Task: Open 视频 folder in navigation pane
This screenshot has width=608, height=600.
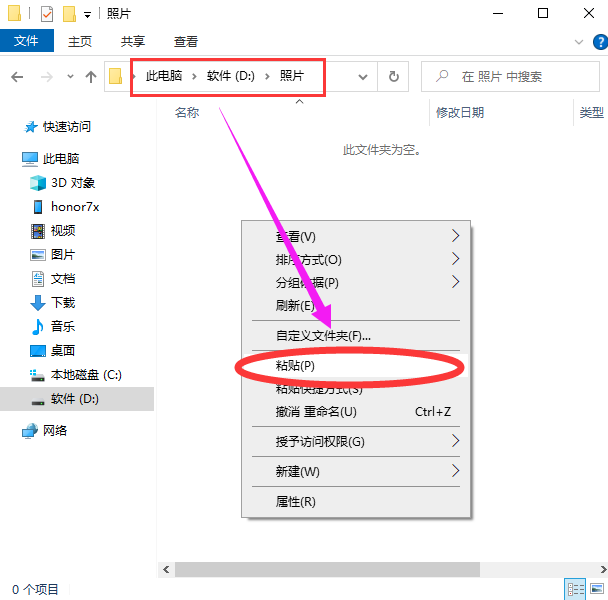Action: tap(63, 231)
